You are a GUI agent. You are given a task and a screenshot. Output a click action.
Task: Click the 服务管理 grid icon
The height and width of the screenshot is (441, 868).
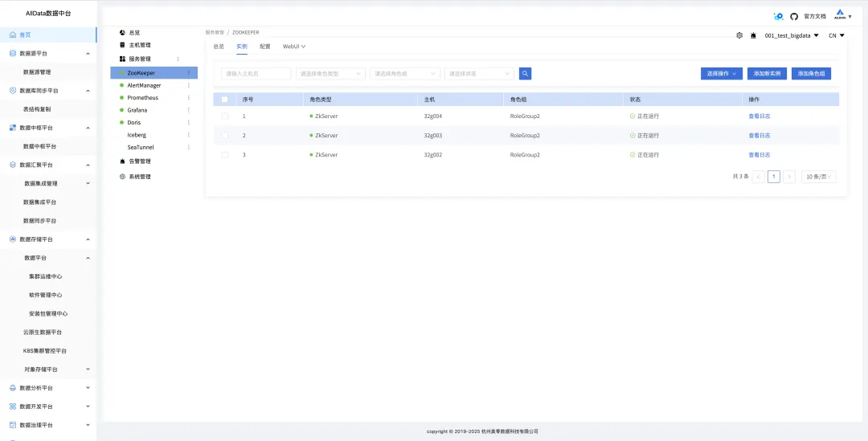click(x=122, y=59)
